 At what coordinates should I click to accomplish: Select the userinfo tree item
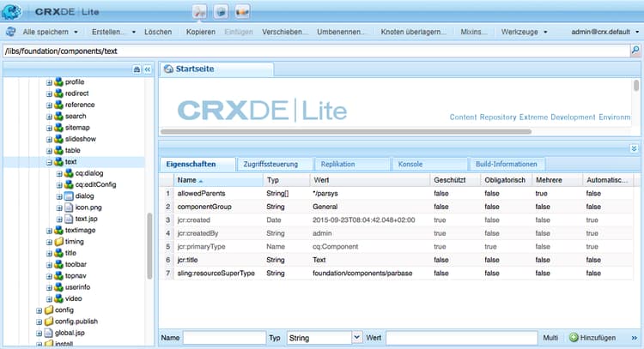pos(77,287)
